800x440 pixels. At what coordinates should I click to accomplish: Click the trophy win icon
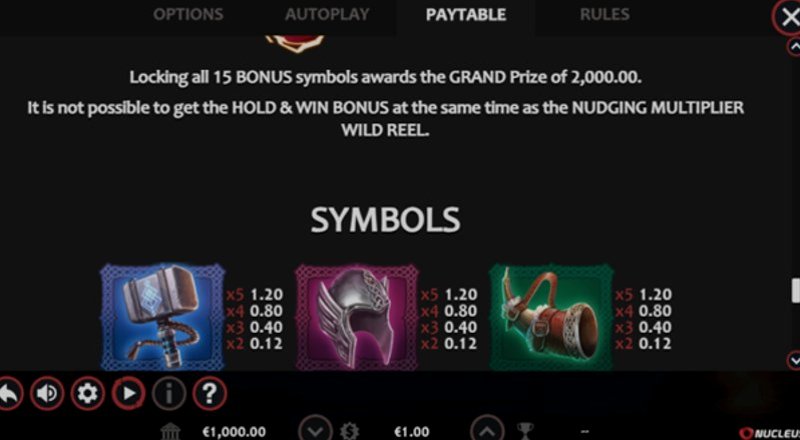coord(526,432)
